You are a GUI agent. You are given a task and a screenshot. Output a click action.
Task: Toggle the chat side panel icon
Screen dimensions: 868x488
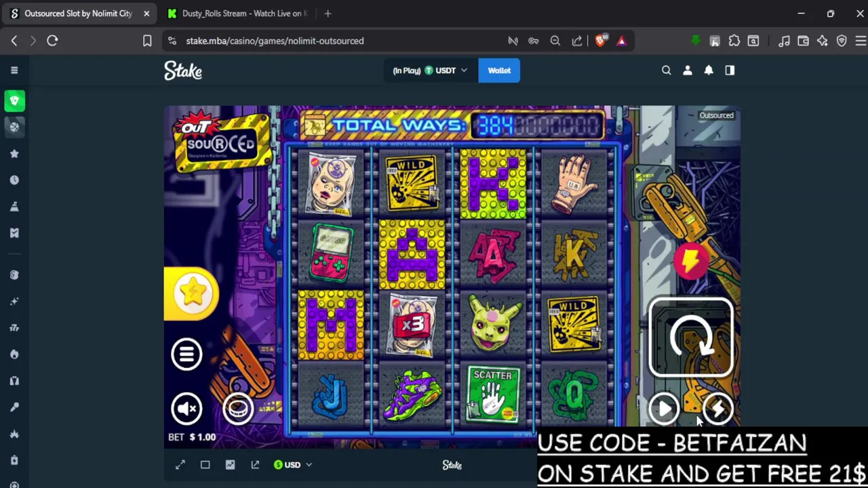coord(730,70)
